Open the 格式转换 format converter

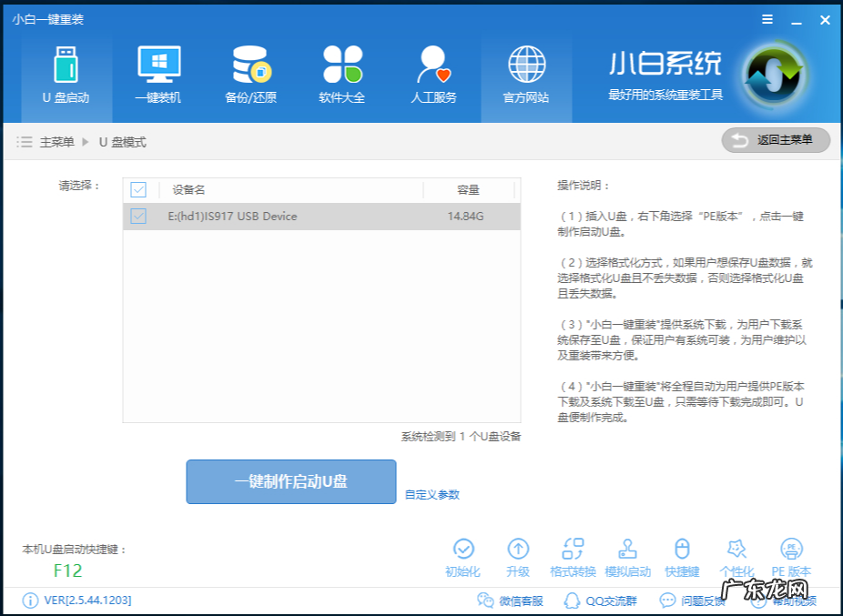(x=573, y=556)
